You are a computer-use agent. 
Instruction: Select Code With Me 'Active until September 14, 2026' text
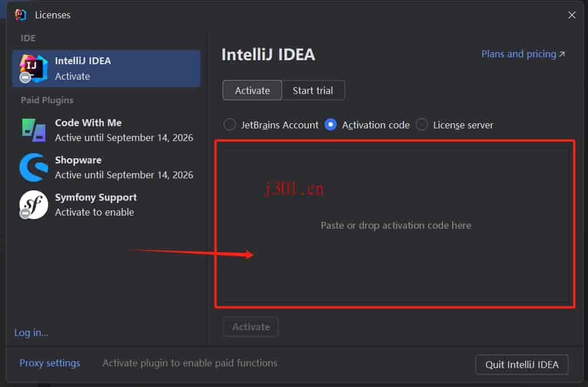click(124, 138)
